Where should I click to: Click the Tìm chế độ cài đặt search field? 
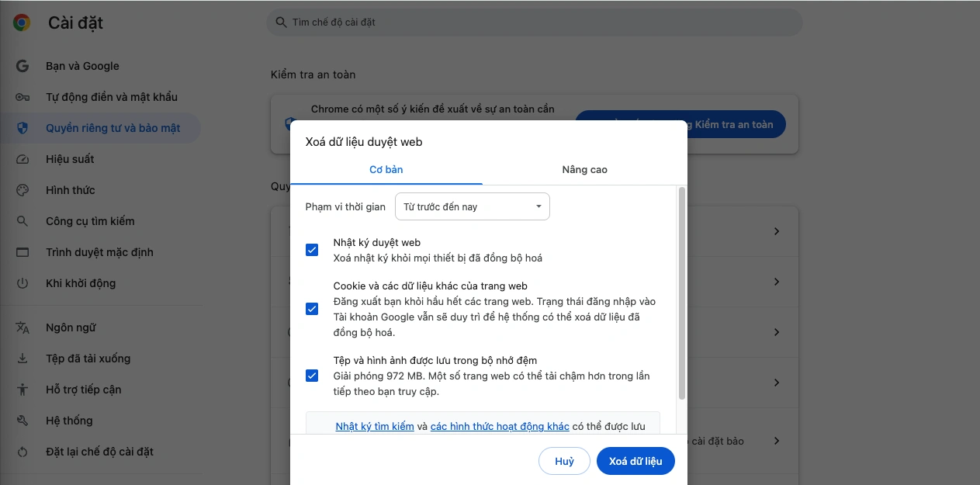(534, 23)
